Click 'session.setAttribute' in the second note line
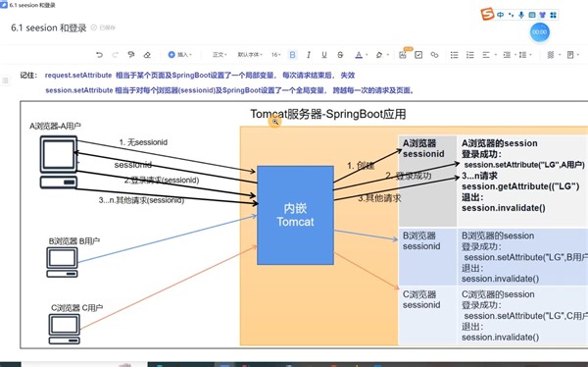Image resolution: width=588 pixels, height=367 pixels. 79,90
